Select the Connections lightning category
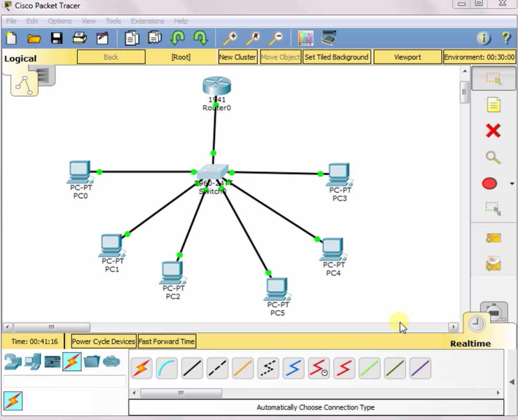Image resolution: width=518 pixels, height=420 pixels. click(x=72, y=362)
